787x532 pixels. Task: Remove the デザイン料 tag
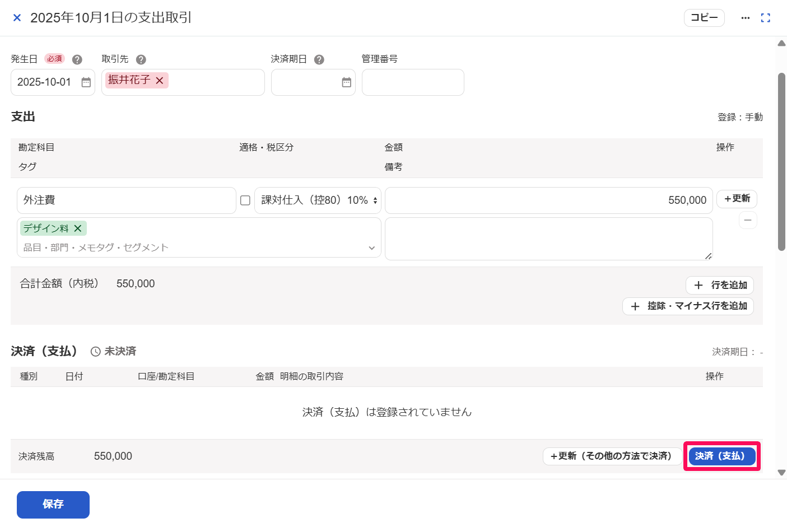click(x=78, y=228)
